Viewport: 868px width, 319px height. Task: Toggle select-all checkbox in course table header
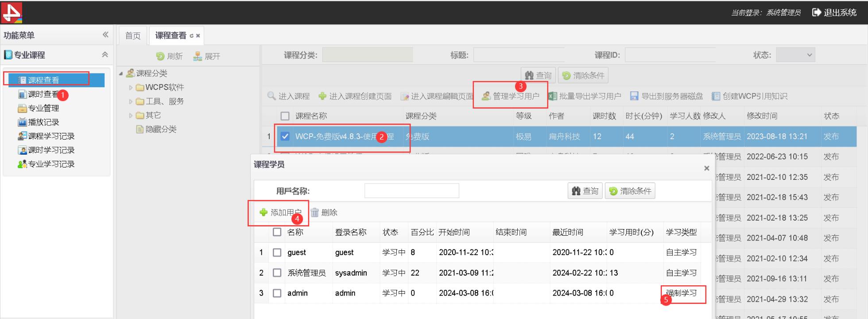coord(285,116)
